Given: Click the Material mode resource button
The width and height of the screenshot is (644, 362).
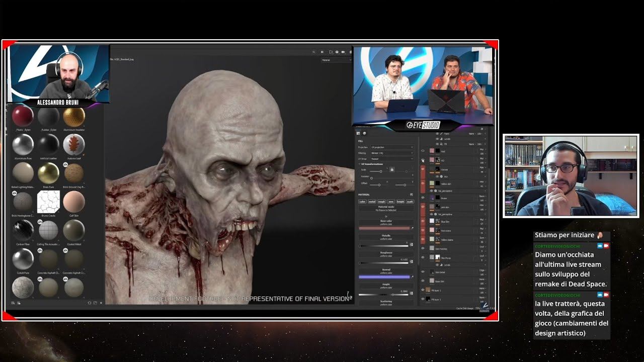Looking at the screenshot, I should (386, 208).
